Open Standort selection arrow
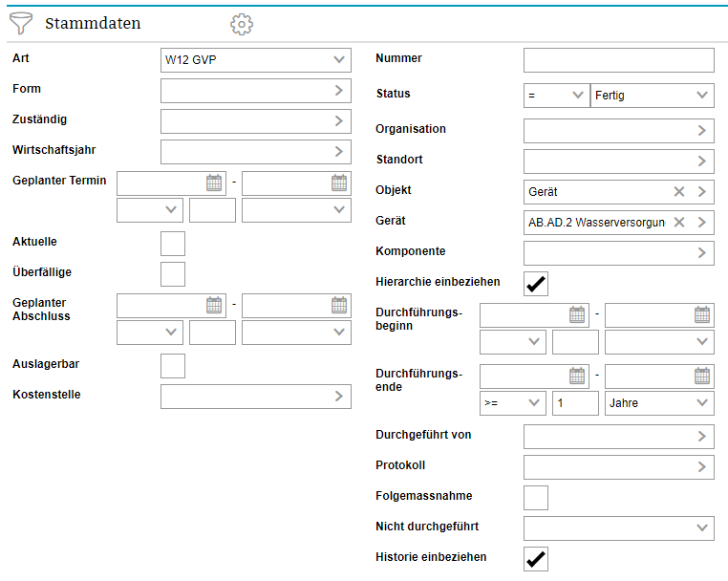 [x=702, y=161]
